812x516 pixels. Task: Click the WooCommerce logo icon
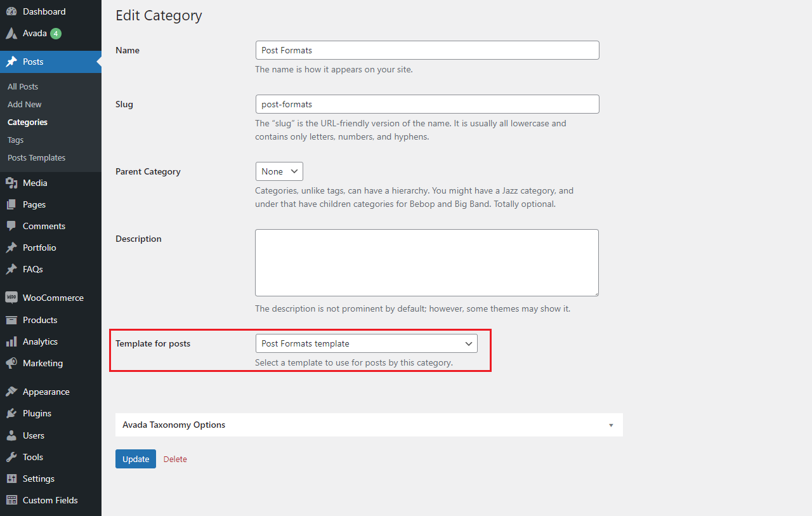(x=11, y=298)
